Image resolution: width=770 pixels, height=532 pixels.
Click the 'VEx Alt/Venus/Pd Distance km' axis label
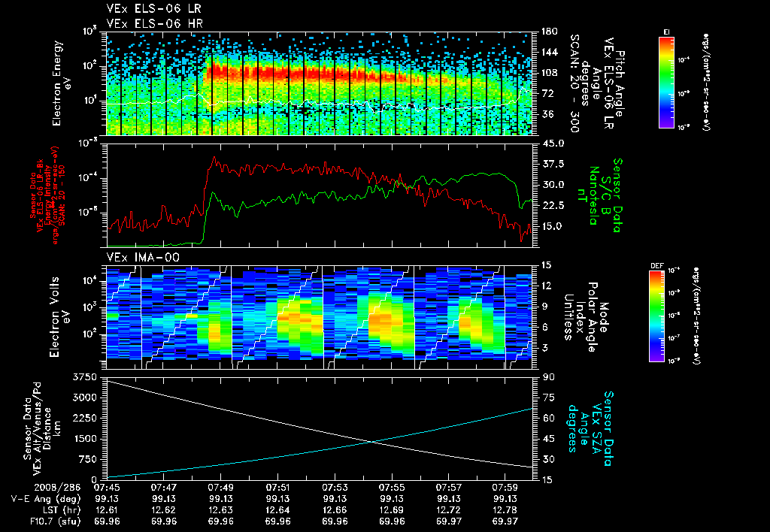43,429
